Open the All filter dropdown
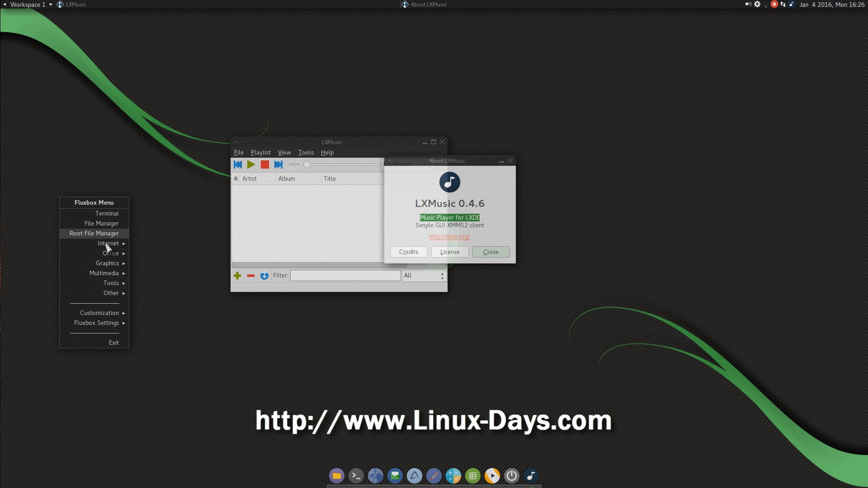This screenshot has width=868, height=488. pos(424,276)
